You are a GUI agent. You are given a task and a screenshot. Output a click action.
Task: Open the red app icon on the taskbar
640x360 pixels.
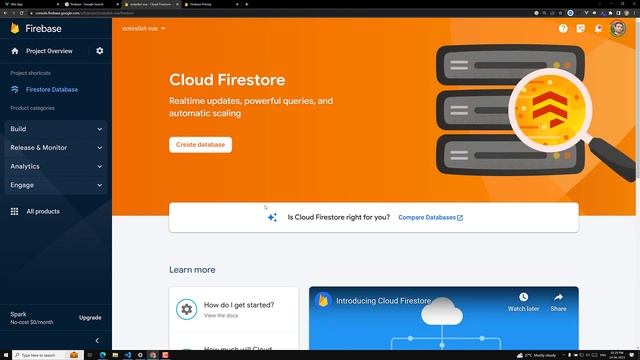(x=165, y=355)
